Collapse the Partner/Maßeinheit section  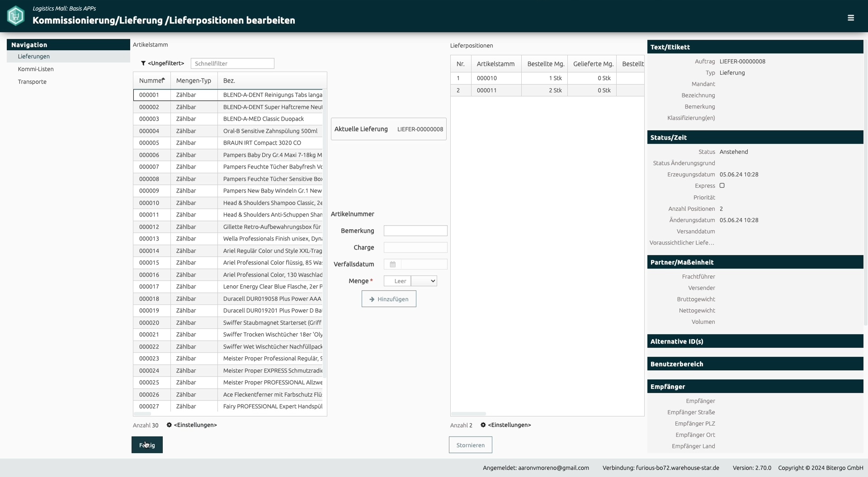pos(755,262)
